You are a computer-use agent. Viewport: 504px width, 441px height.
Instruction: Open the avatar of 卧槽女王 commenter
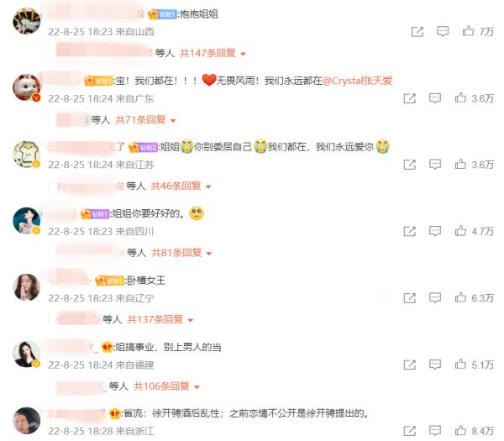(26, 287)
